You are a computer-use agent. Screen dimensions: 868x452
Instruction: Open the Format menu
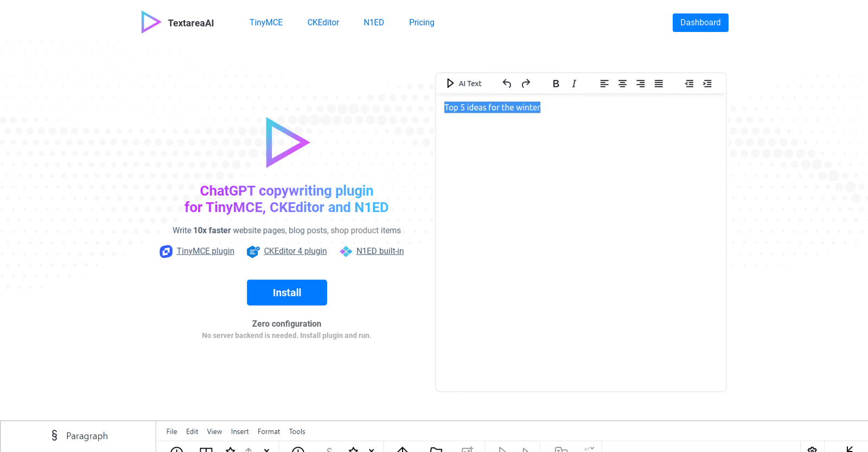coord(269,431)
